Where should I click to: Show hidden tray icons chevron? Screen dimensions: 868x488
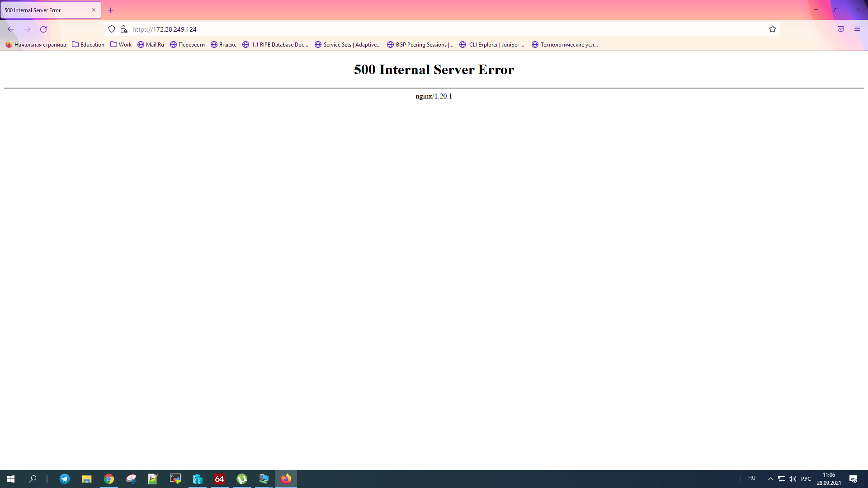[x=771, y=479]
